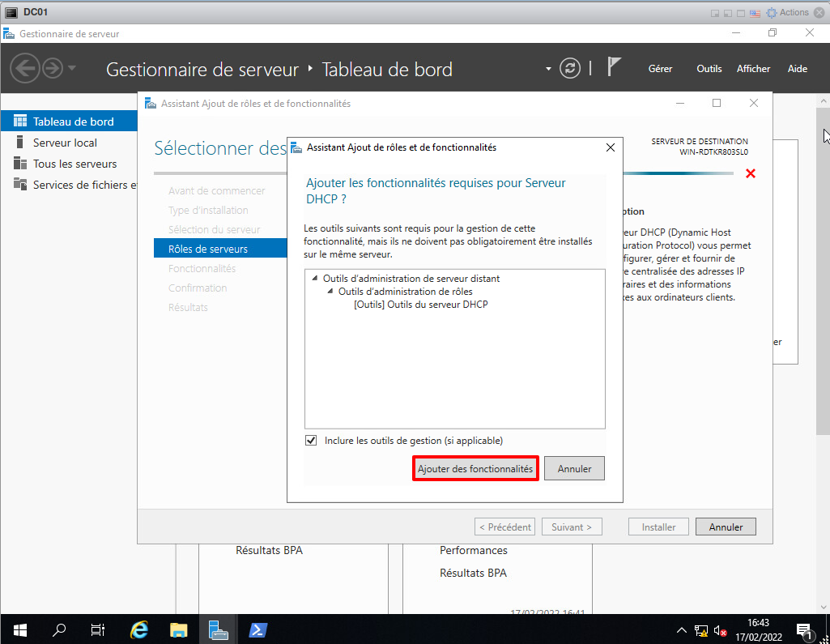Click Annuler in the DHCP features dialog
Viewport: 830px width, 644px height.
(574, 469)
